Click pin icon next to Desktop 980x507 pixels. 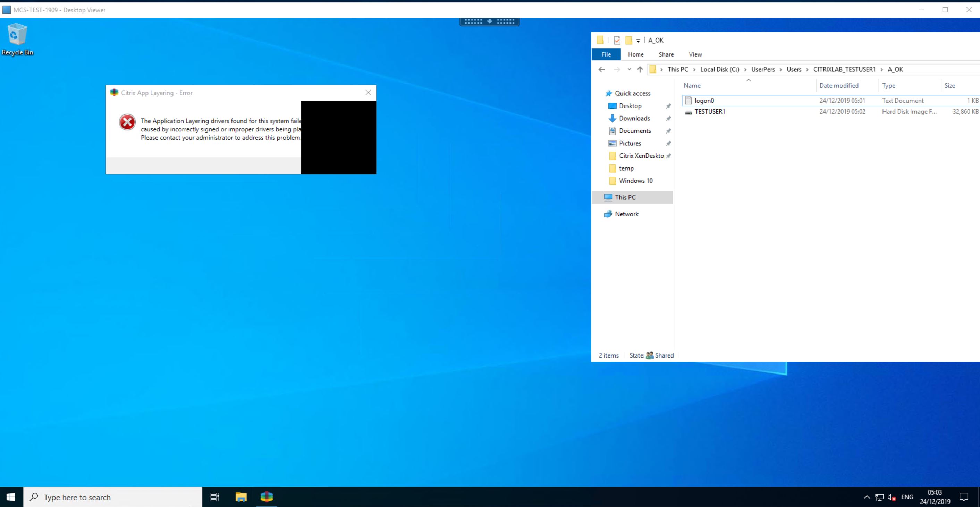[668, 106]
